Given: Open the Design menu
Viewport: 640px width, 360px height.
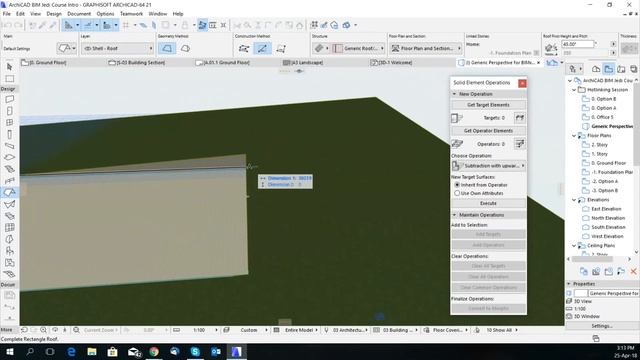Looking at the screenshot, I should [54, 13].
